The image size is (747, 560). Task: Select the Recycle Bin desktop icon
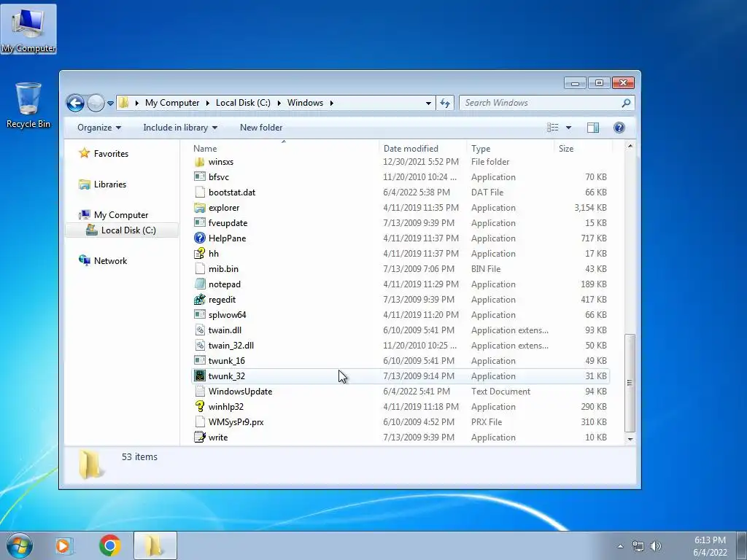tap(28, 106)
